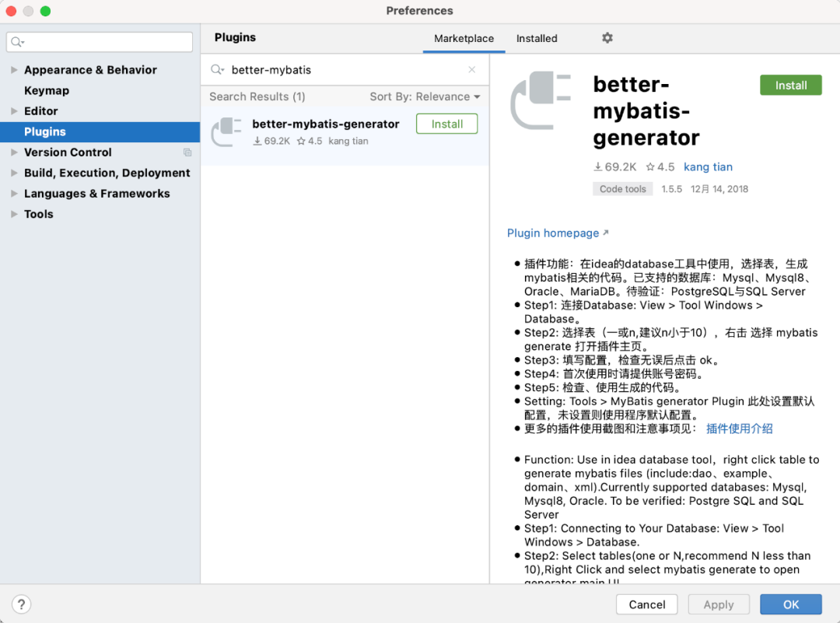840x623 pixels.
Task: Open the Sort By Relevance dropdown
Action: 425,97
